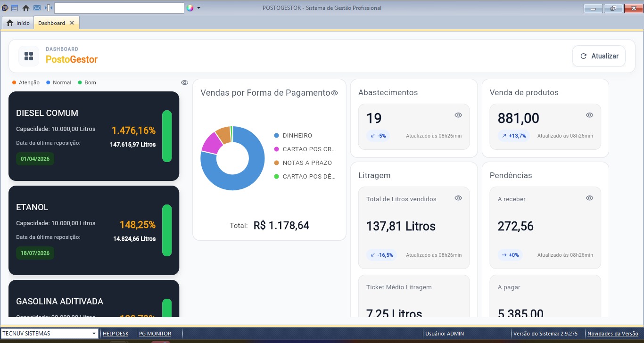Open the list-form icon in the quick toolbar
This screenshot has height=343, width=644.
point(15,8)
